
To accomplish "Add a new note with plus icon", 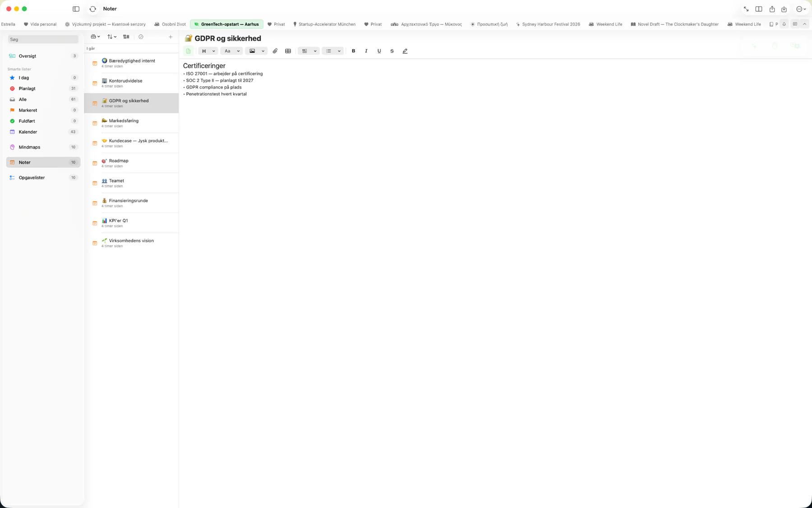I will (171, 37).
